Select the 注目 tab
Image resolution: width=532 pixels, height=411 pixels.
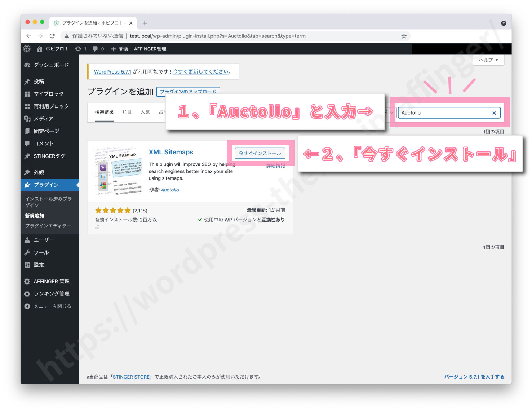click(127, 112)
